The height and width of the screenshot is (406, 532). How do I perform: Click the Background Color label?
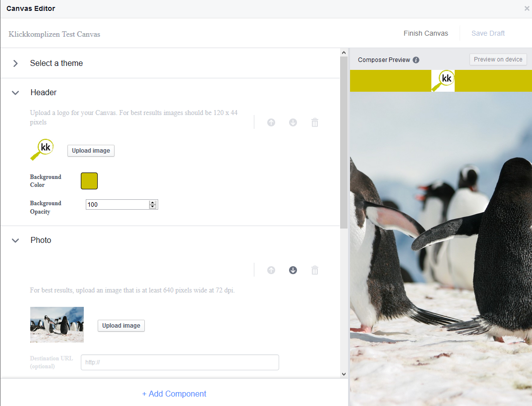pos(46,181)
